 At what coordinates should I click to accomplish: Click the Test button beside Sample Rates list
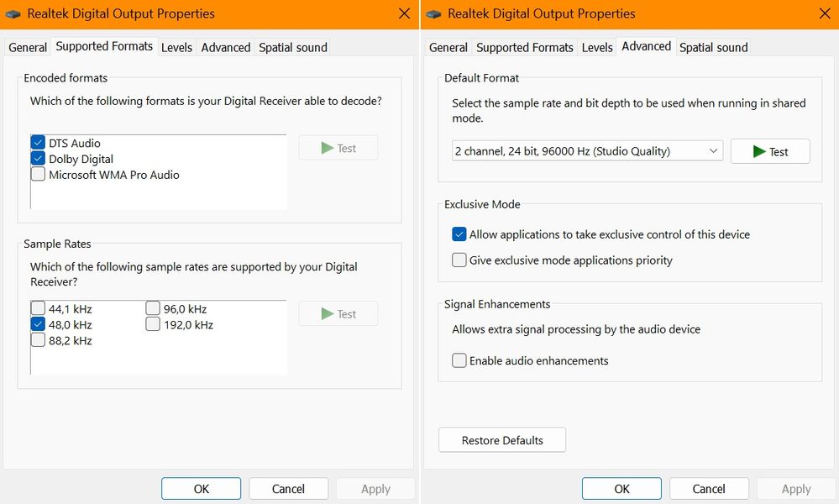click(338, 314)
